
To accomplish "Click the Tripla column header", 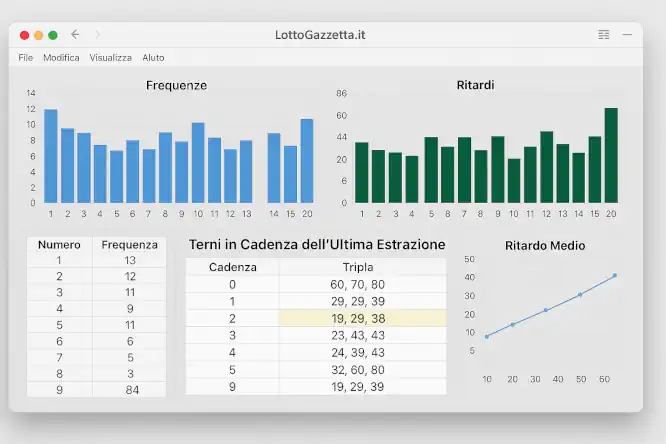I will (x=362, y=267).
